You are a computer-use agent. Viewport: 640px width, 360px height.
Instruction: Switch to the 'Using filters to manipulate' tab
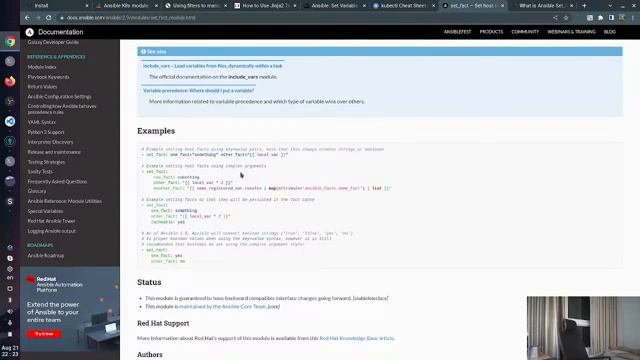coord(195,6)
